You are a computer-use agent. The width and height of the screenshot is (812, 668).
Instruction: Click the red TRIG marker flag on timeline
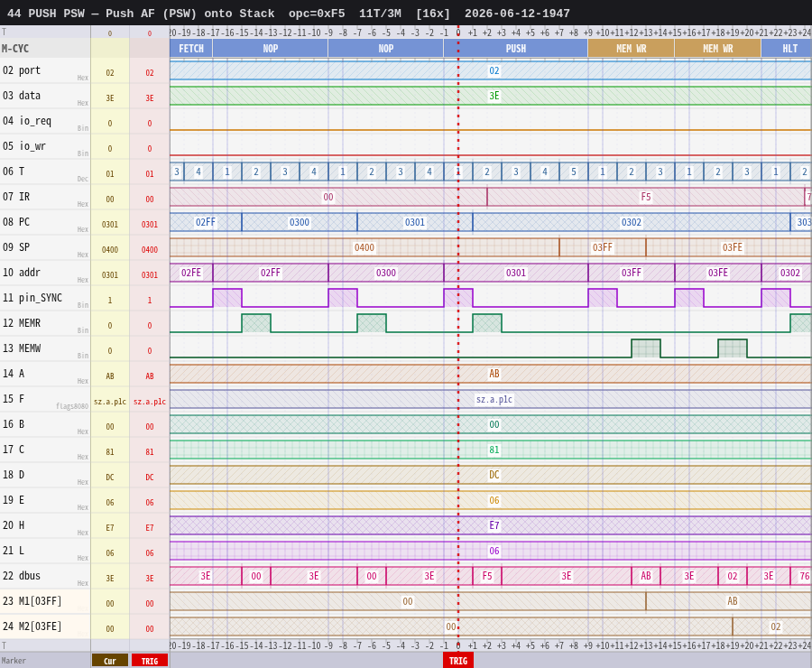[x=457, y=661]
